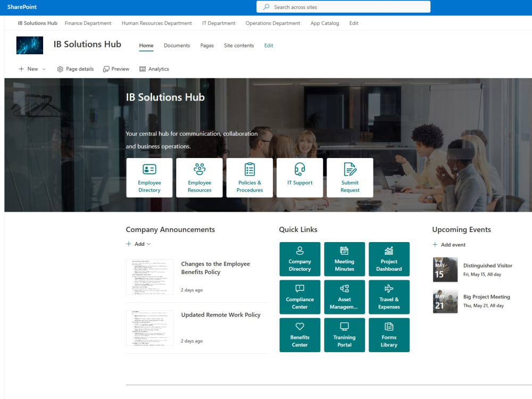Click the Page details button label
The width and height of the screenshot is (532, 399).
(80, 69)
